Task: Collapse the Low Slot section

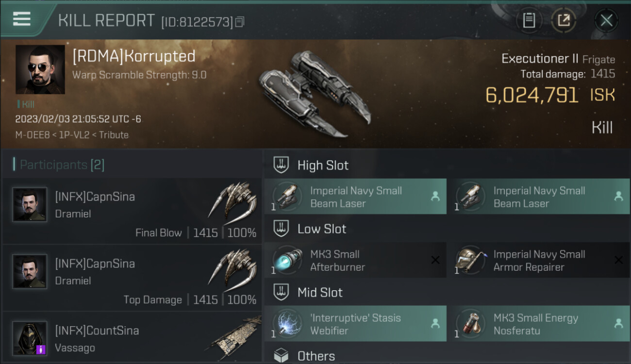Action: [x=322, y=229]
